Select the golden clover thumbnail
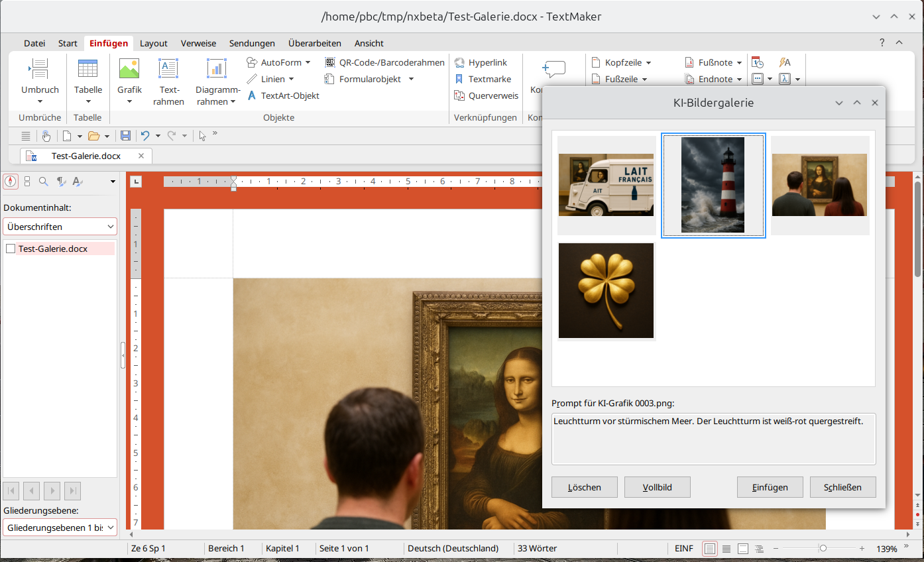This screenshot has width=924, height=562. coord(606,290)
